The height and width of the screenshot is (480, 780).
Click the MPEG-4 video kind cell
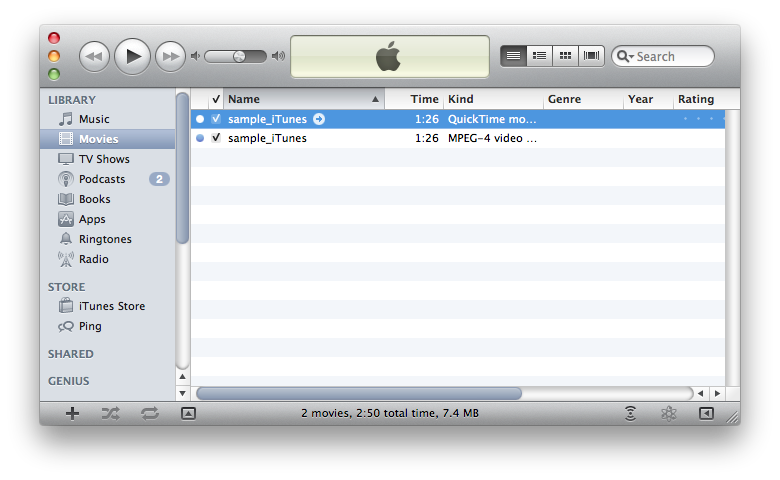(492, 138)
